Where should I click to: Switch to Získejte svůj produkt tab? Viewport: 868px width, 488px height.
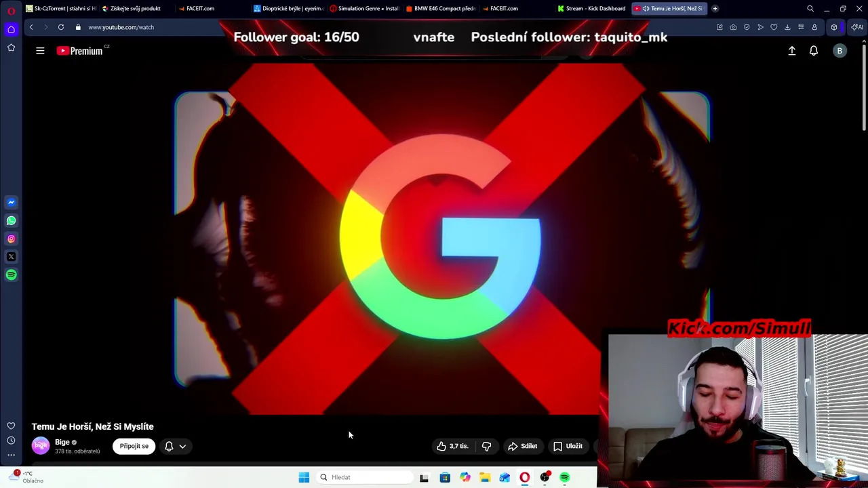(x=136, y=9)
